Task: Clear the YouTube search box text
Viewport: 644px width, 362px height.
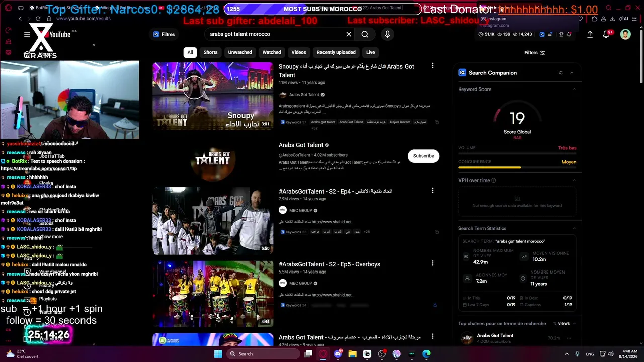Action: click(349, 34)
